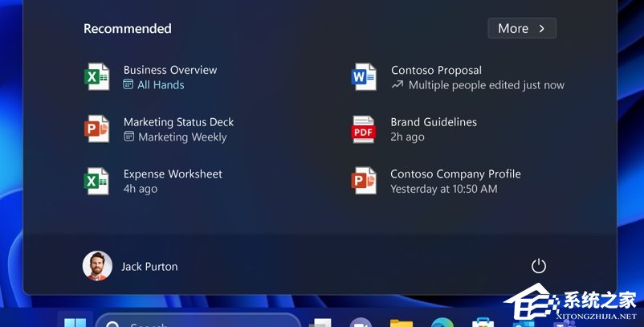
Task: Click the PDF icon for Brand Guidelines
Action: (364, 129)
